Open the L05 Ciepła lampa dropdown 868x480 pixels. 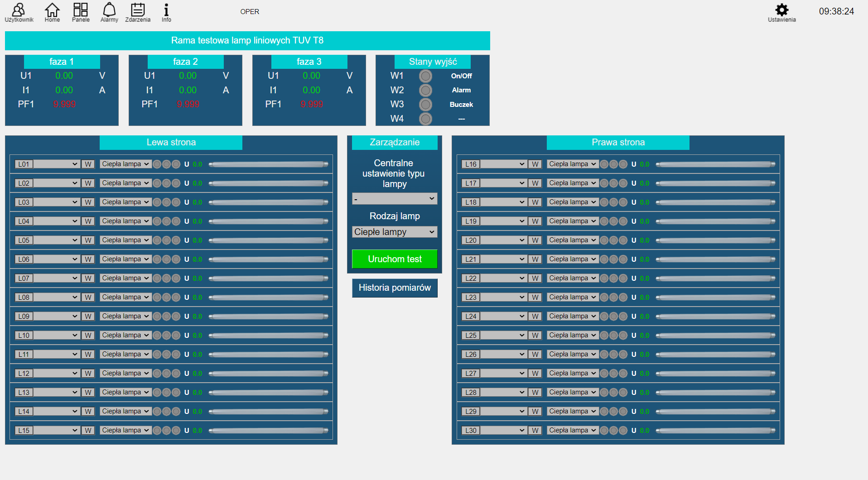coord(125,240)
